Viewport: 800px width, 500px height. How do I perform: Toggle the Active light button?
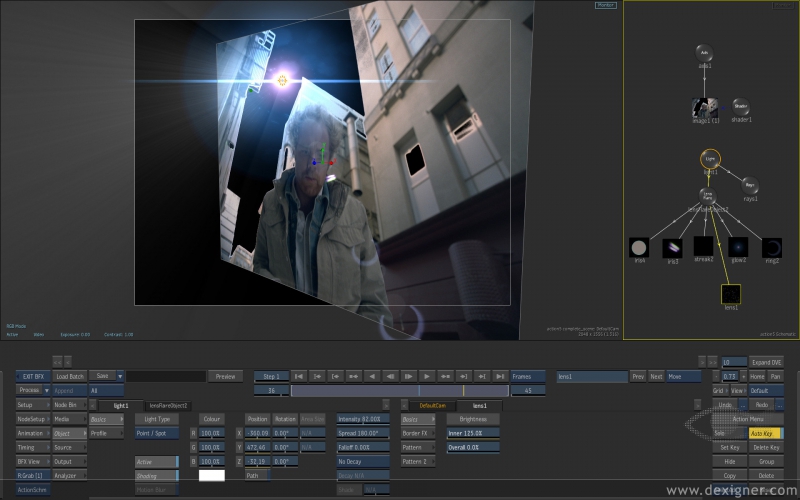coord(157,462)
